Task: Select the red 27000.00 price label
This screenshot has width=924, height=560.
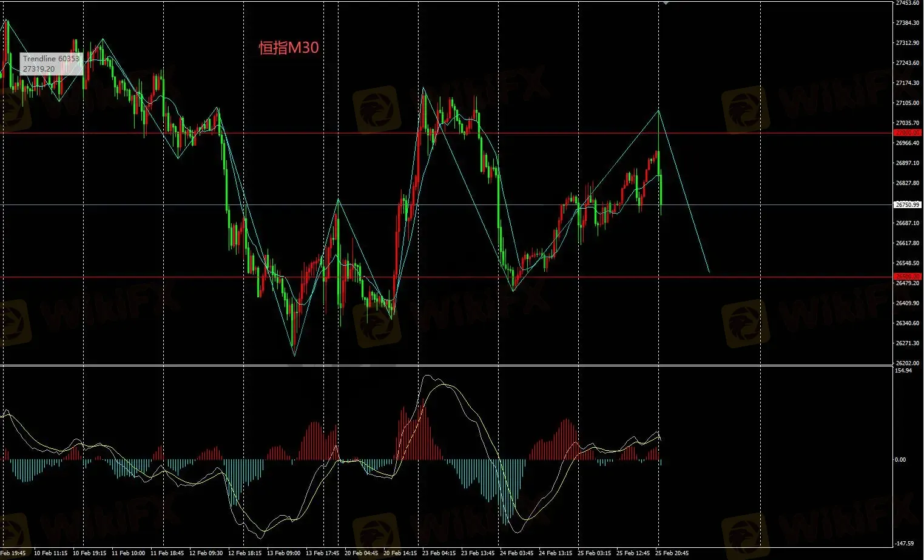Action: (x=907, y=132)
